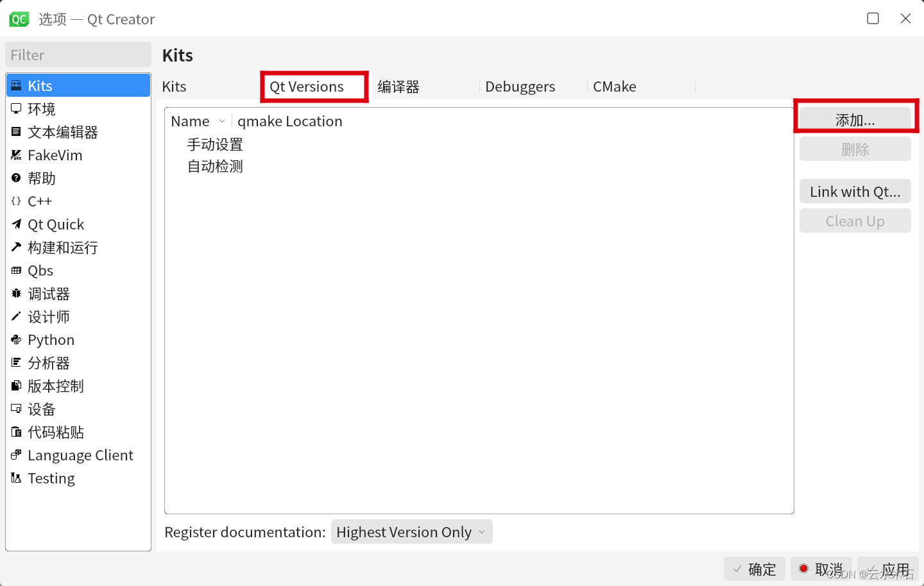This screenshot has width=924, height=586.
Task: Select the Python sidebar label
Action: [x=51, y=340]
